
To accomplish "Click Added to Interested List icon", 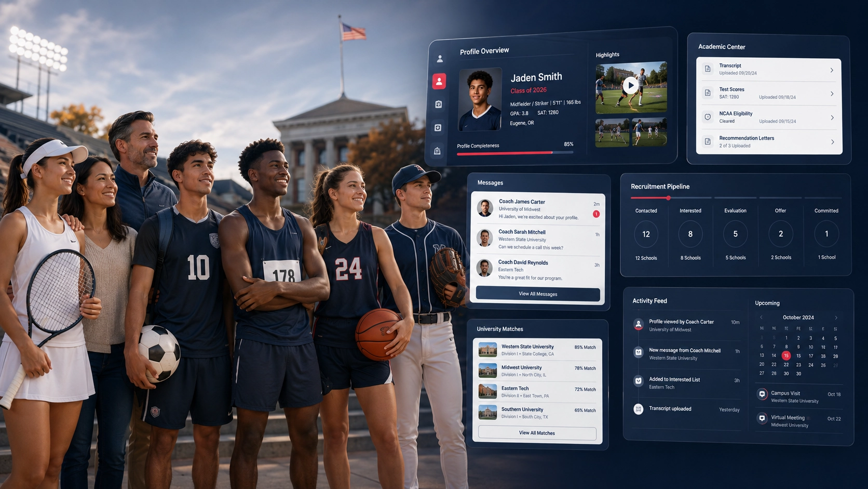I will (x=639, y=381).
